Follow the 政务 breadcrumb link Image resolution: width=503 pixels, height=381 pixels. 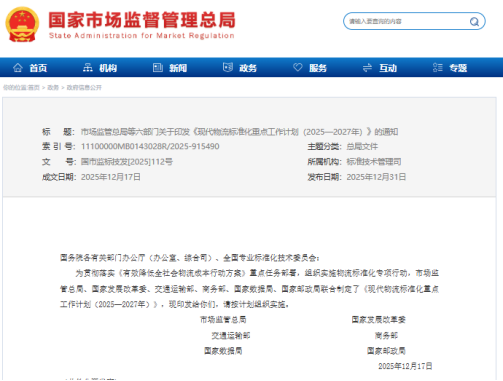53,88
